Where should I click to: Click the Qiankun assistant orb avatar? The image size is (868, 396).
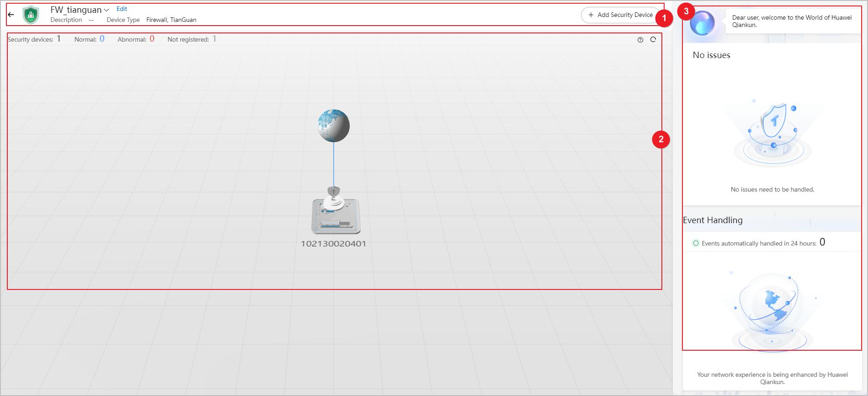[702, 23]
